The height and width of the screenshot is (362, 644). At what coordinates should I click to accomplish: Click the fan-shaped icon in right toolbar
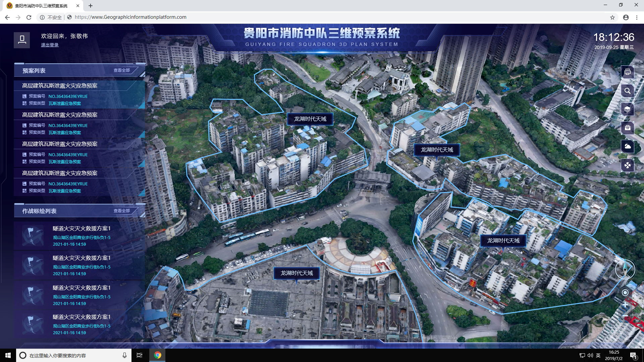click(x=627, y=165)
